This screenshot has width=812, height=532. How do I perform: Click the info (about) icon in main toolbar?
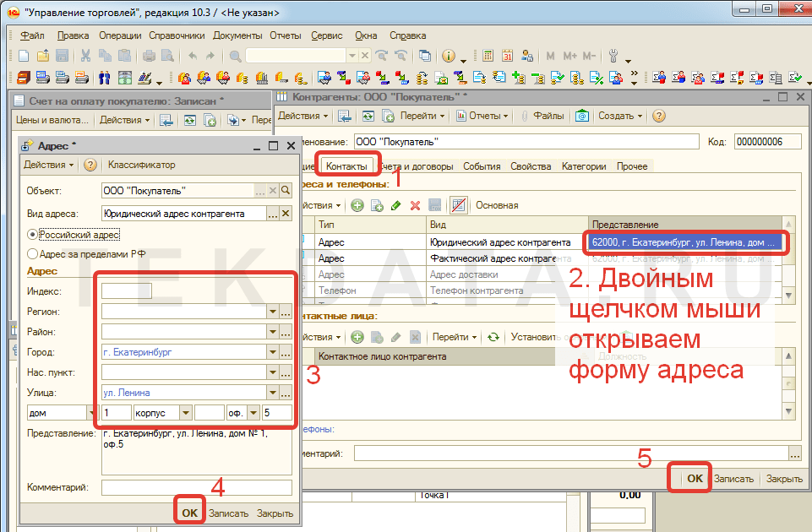(x=449, y=56)
